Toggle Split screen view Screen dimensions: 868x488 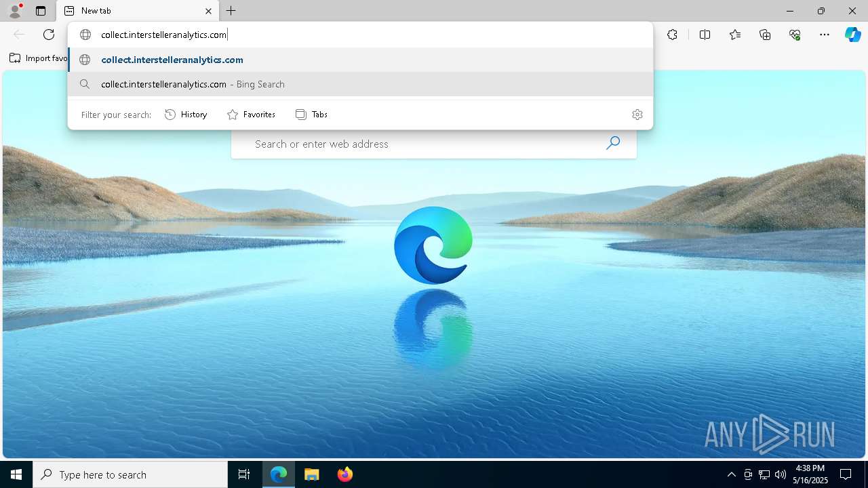[x=705, y=35]
